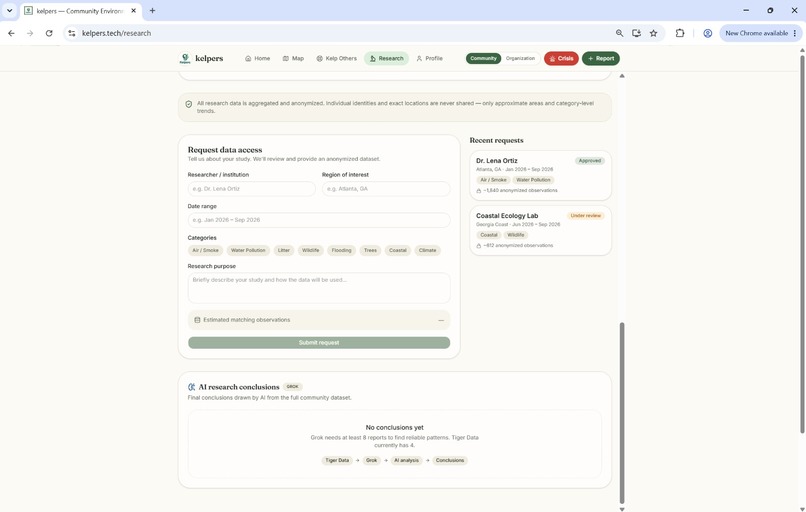The height and width of the screenshot is (512, 806).
Task: Click the Under review status badge
Action: pos(585,216)
